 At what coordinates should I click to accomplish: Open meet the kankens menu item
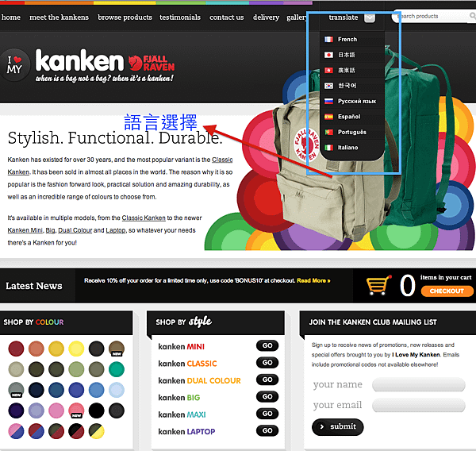coord(59,17)
